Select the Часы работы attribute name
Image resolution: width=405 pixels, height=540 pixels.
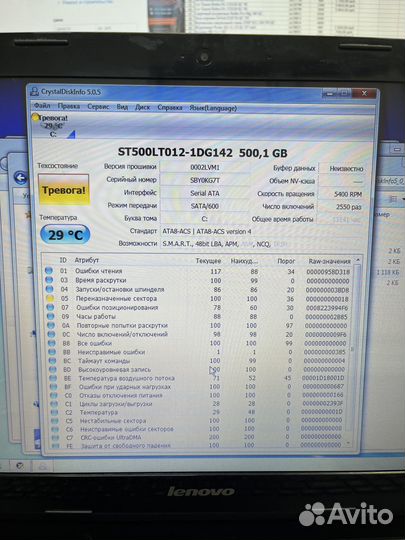pyautogui.click(x=96, y=316)
